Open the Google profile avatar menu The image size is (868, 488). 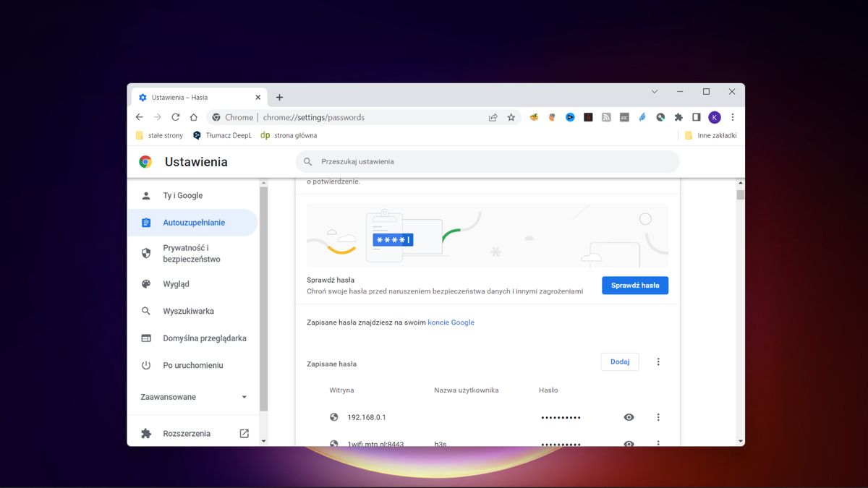click(714, 116)
